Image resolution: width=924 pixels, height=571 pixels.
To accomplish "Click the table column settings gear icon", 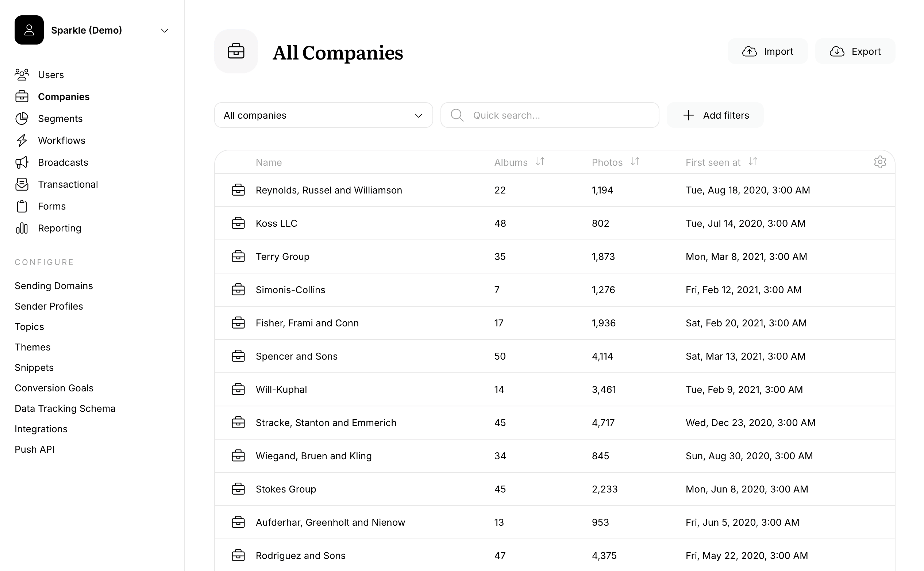I will click(x=880, y=162).
